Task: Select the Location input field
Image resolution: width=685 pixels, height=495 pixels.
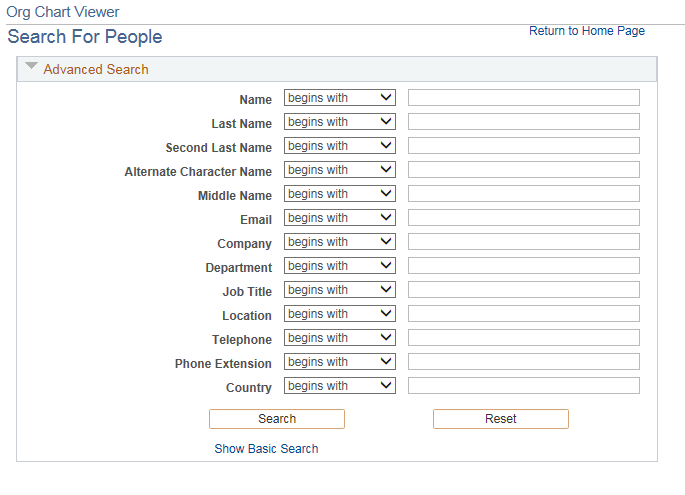Action: pos(523,314)
